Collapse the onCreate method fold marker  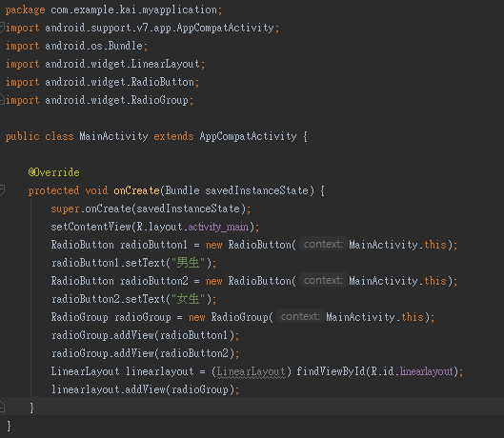pyautogui.click(x=2, y=190)
